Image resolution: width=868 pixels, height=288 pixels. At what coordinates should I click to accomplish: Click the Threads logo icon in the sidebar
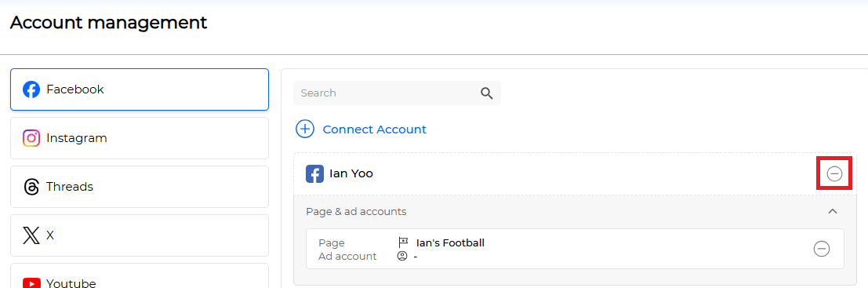(31, 187)
